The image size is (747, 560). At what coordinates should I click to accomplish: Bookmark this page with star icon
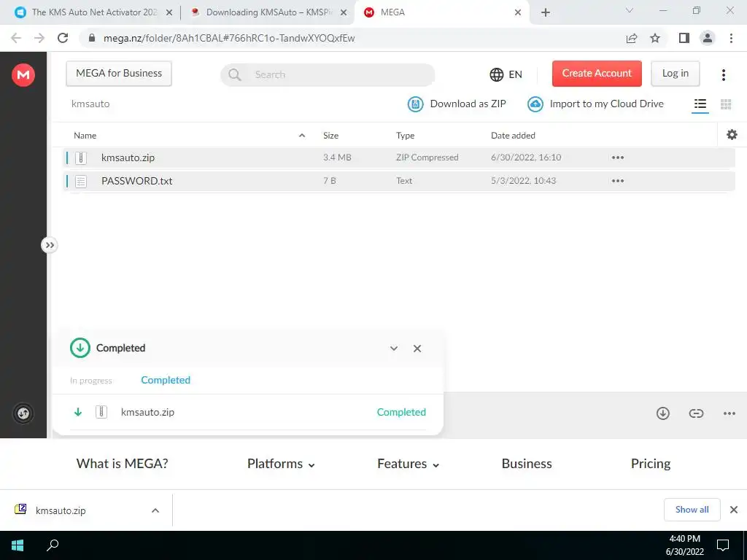pos(655,38)
